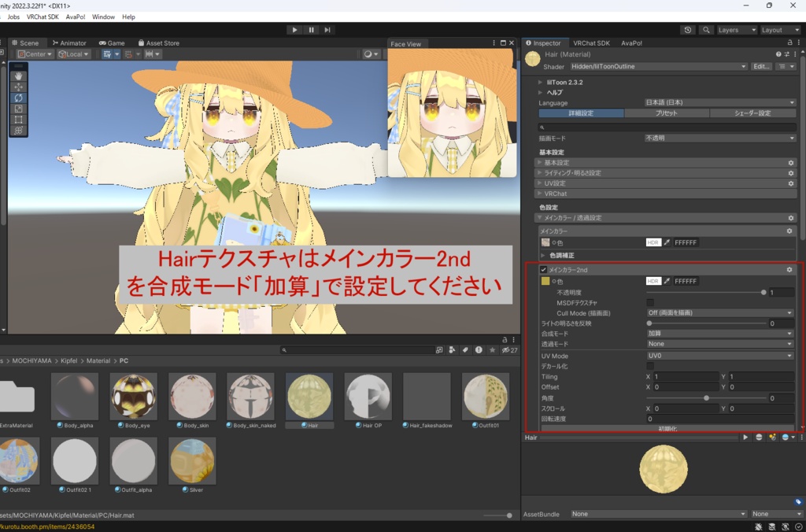
Task: Click the 初期化 reset button
Action: pyautogui.click(x=667, y=429)
